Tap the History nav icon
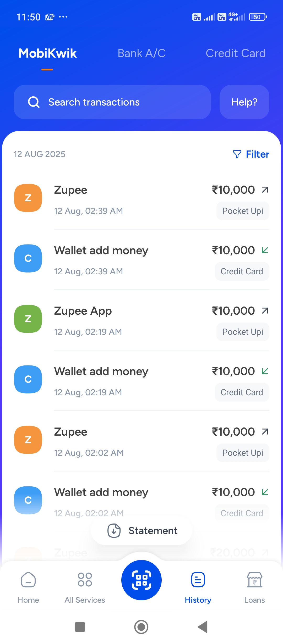The height and width of the screenshot is (644, 283). (198, 580)
